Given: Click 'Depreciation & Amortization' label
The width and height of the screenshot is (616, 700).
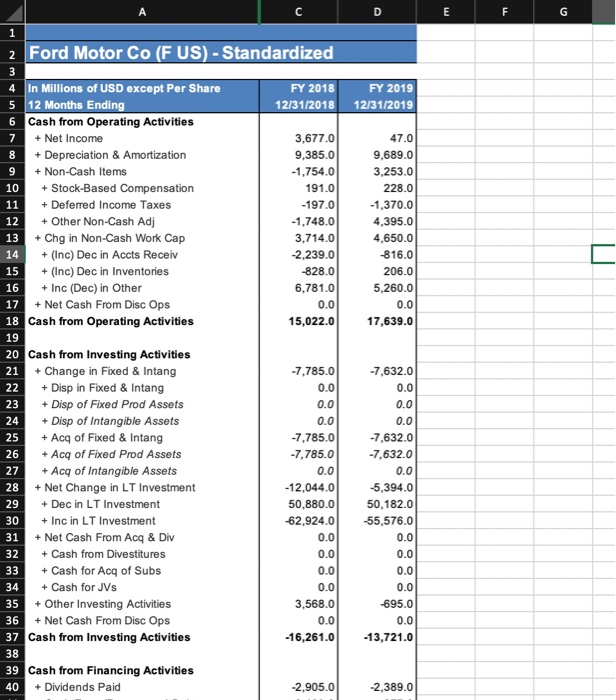Looking at the screenshot, I should [x=110, y=155].
